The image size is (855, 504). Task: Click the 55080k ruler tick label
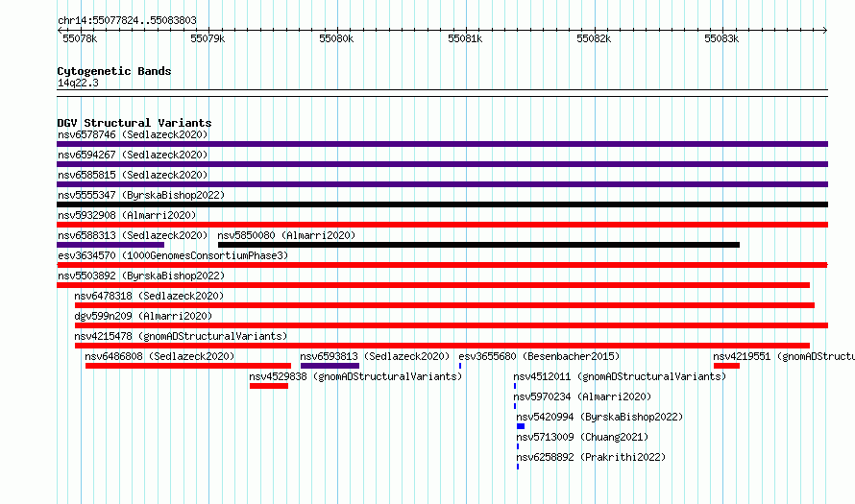click(336, 38)
